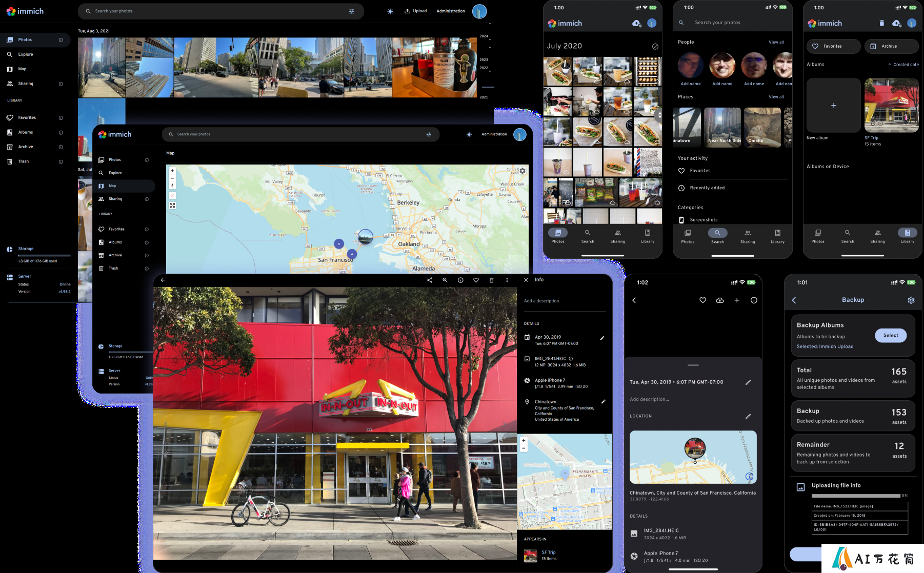Toggle info panel in the photo viewer
The width and height of the screenshot is (924, 573).
[460, 280]
